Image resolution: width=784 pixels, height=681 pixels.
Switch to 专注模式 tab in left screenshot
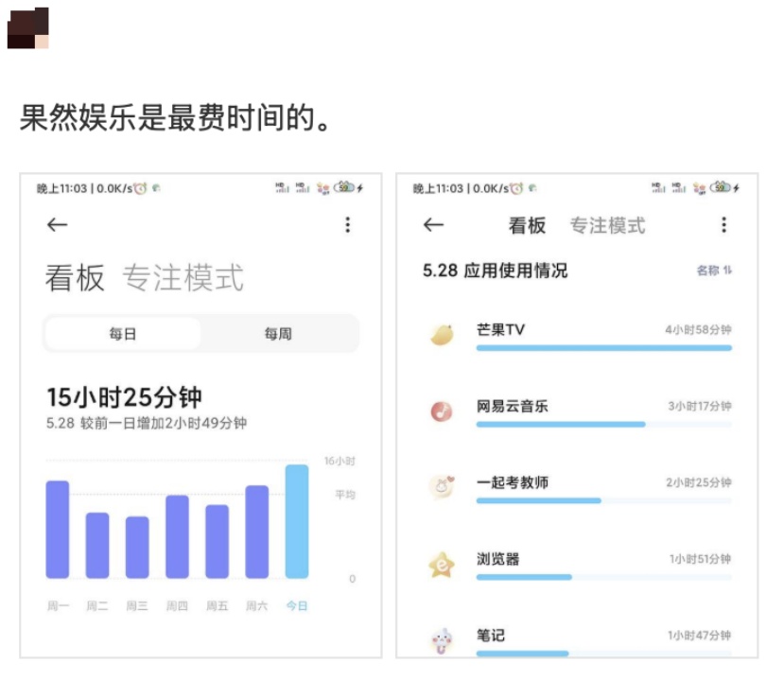(x=183, y=278)
